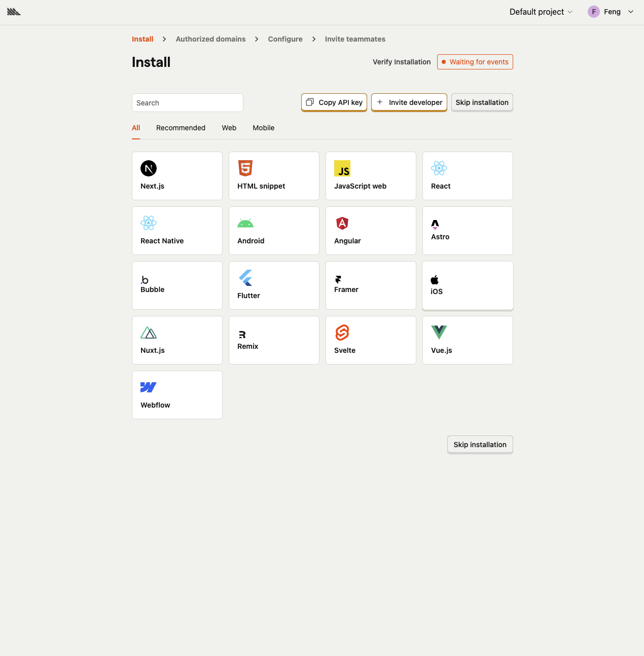Click the plus icon in Invite developer

(x=380, y=102)
